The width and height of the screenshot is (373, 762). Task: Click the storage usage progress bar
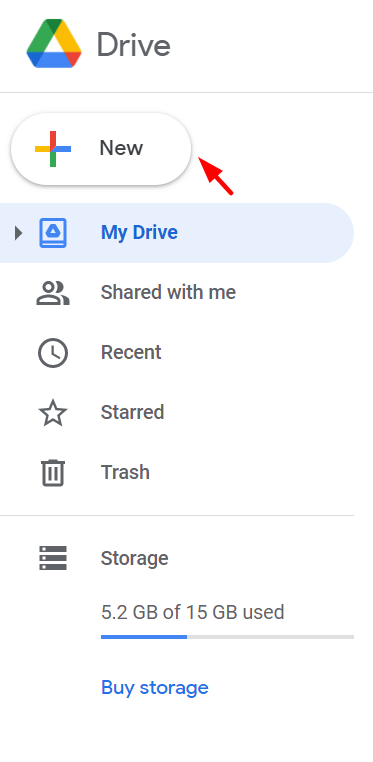tap(227, 637)
